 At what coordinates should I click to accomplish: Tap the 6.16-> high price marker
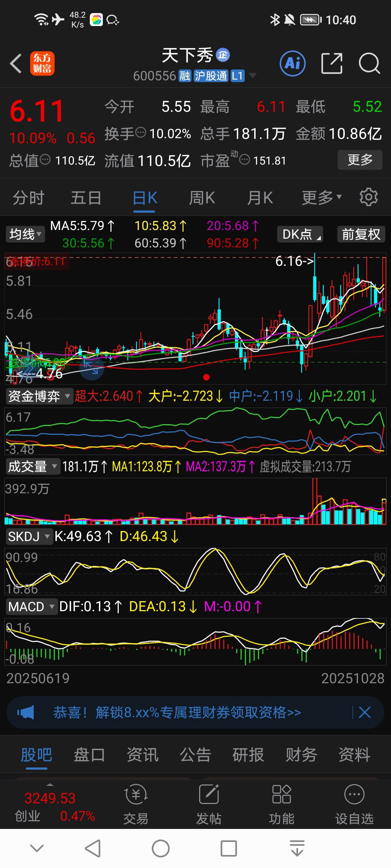click(x=294, y=261)
